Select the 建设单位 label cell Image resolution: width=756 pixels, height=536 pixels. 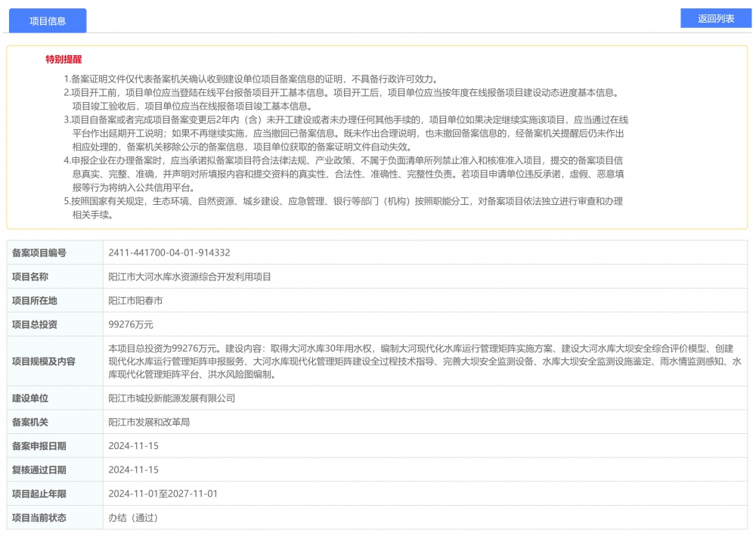click(x=55, y=398)
